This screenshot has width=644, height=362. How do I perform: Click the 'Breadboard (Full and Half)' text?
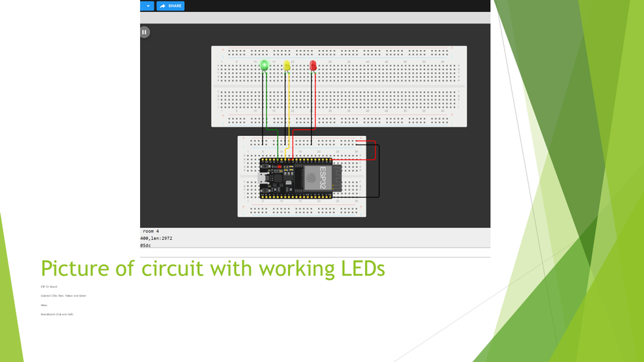pos(57,315)
